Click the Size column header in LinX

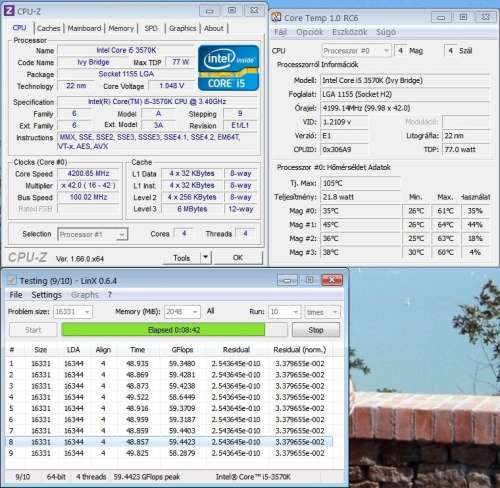[x=41, y=350]
